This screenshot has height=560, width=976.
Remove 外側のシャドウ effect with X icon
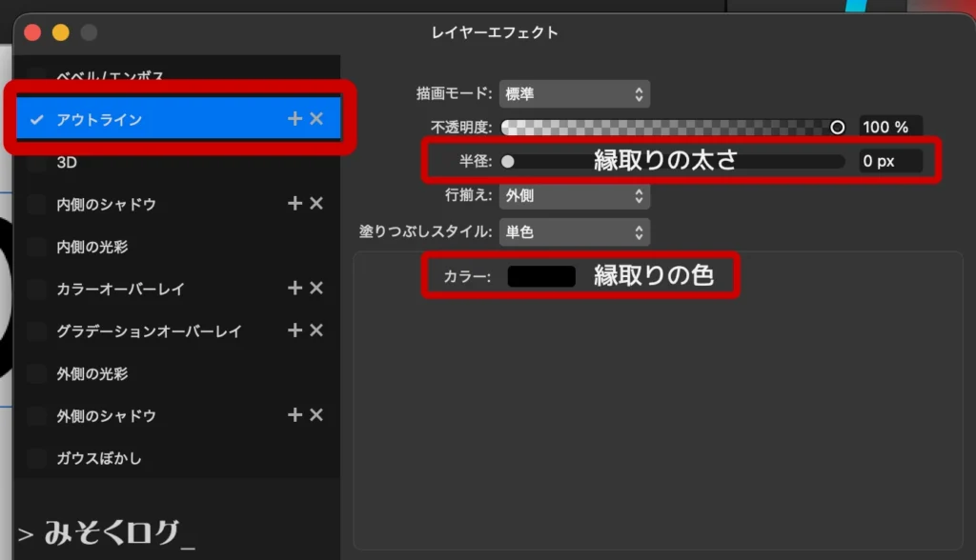(316, 415)
